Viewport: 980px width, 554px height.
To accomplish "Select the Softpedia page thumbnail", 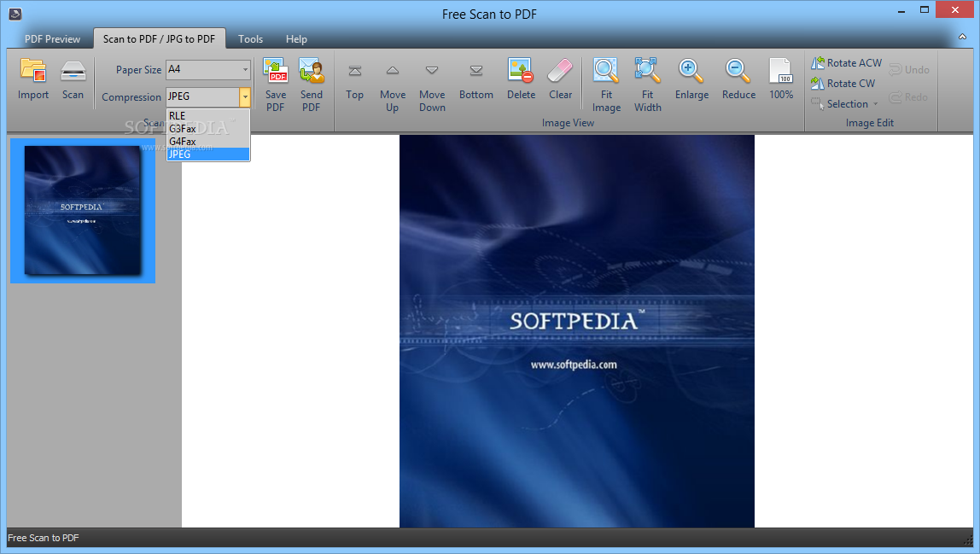I will 83,211.
